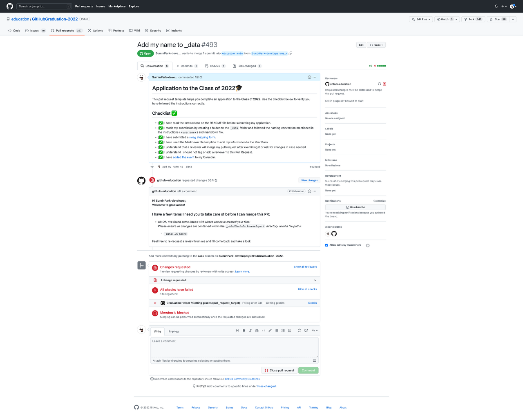Open the GitHubGraduation-2022 repository link
The width and height of the screenshot is (523, 420).
pyautogui.click(x=55, y=19)
